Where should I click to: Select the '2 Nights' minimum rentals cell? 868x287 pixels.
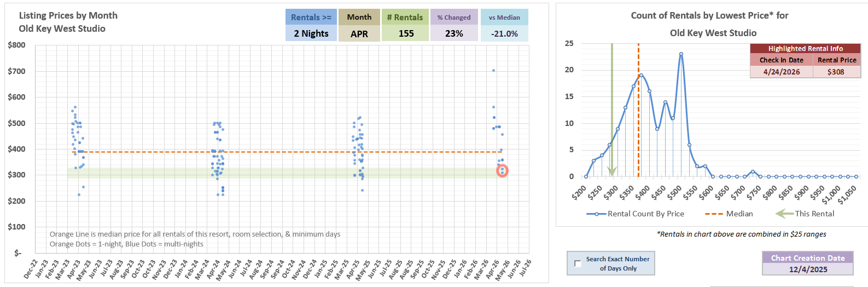[311, 33]
